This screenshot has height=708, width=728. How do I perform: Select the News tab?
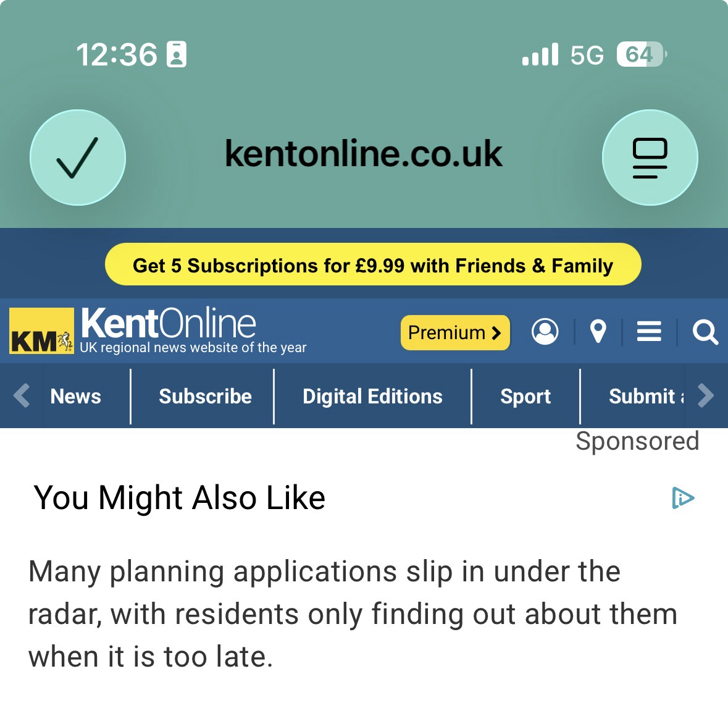[x=75, y=396]
